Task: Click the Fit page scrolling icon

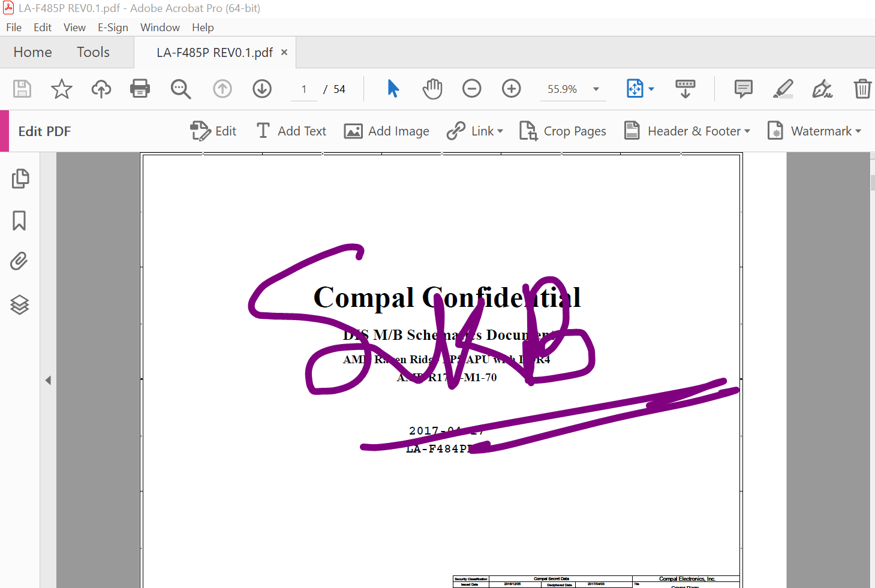Action: (635, 89)
